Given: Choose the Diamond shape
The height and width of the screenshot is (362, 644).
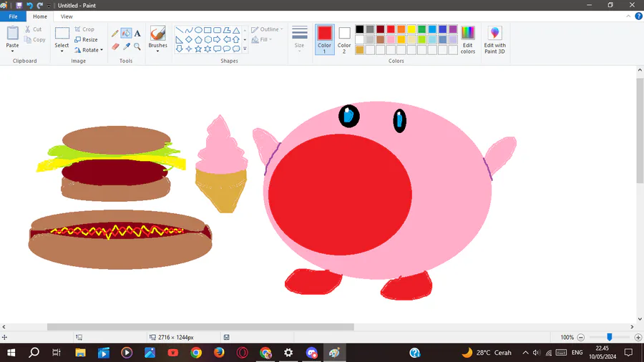Looking at the screenshot, I should (x=189, y=39).
